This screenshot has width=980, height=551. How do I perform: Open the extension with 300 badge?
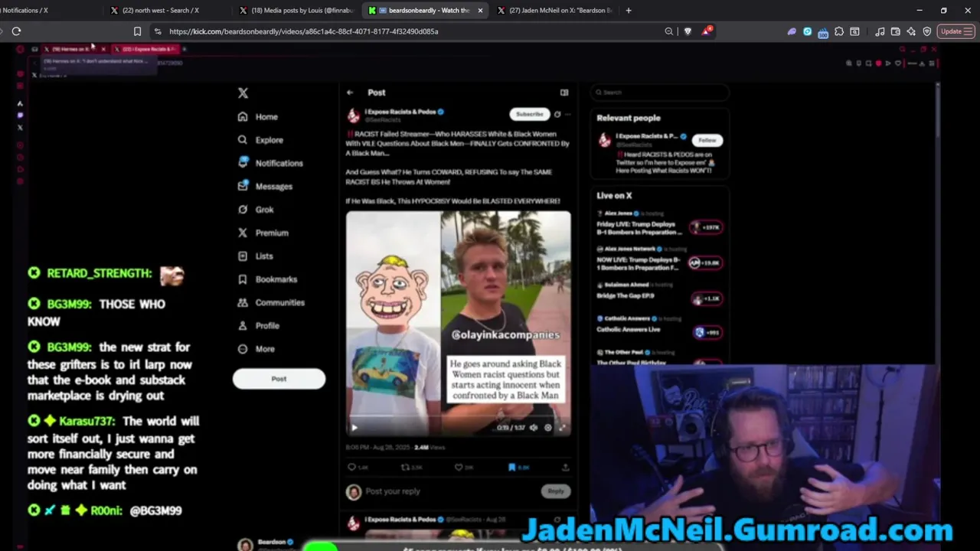[x=823, y=32]
